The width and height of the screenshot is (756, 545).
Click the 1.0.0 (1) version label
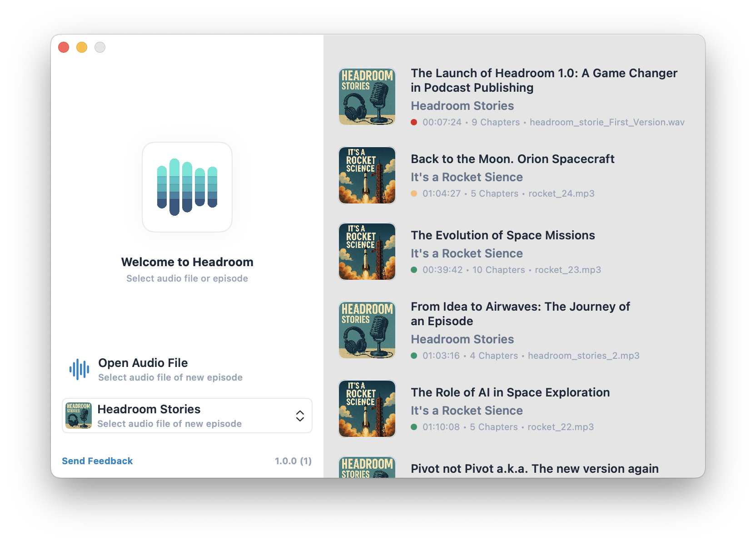[293, 461]
